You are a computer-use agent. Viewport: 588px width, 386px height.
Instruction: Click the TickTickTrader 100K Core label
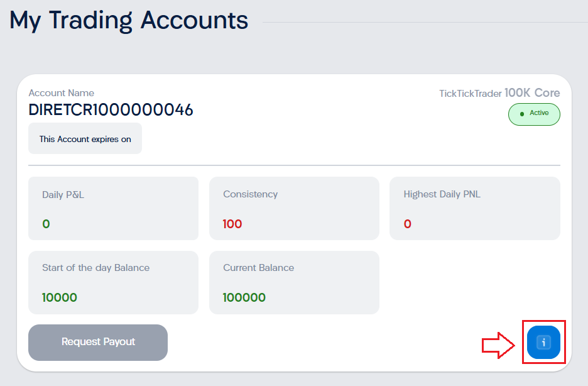pyautogui.click(x=499, y=93)
